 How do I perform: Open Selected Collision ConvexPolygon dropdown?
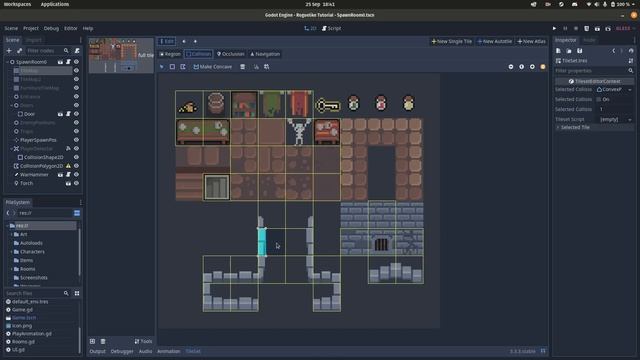point(614,89)
